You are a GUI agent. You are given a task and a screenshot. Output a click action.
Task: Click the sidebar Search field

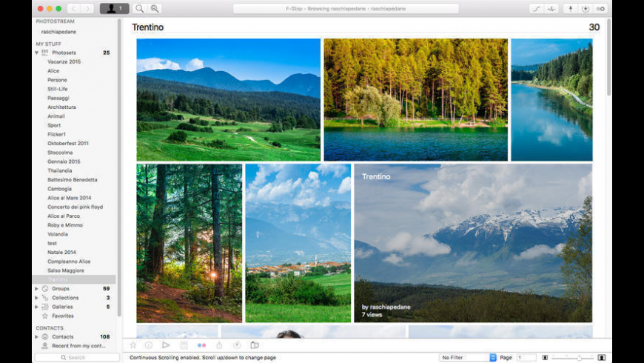[x=77, y=358]
